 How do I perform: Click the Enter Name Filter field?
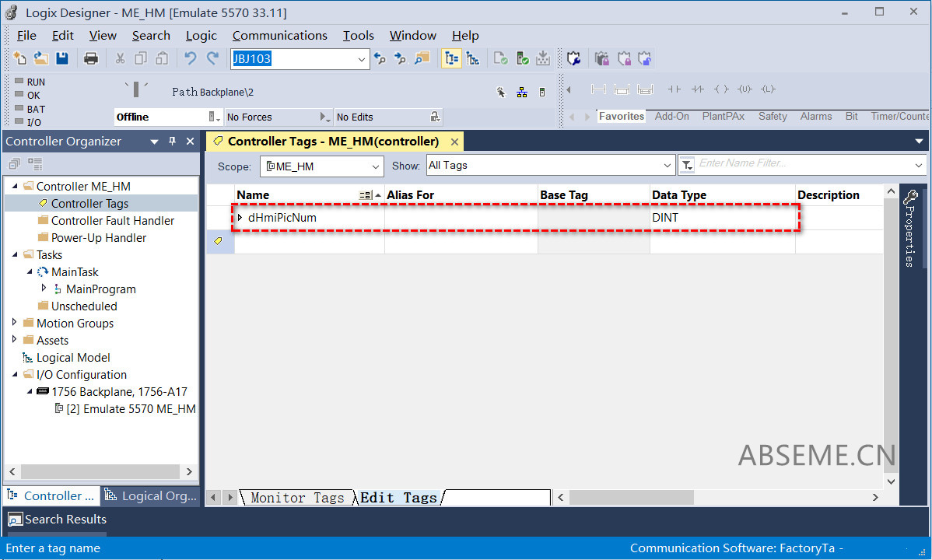(x=801, y=165)
